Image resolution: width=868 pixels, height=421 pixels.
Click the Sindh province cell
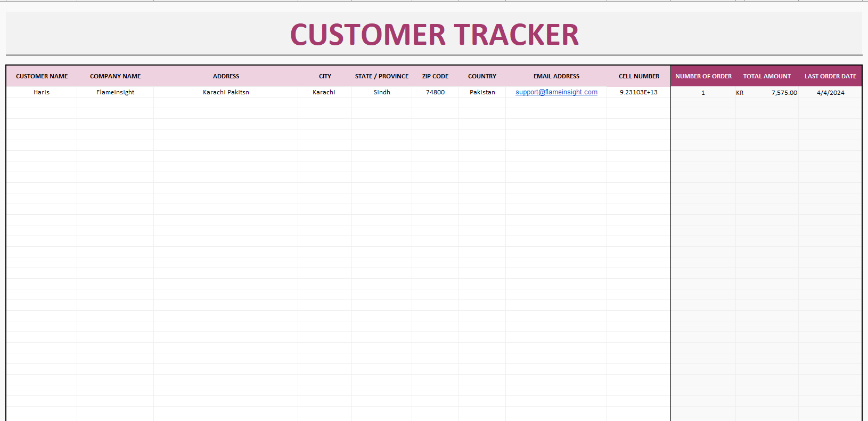click(x=382, y=92)
